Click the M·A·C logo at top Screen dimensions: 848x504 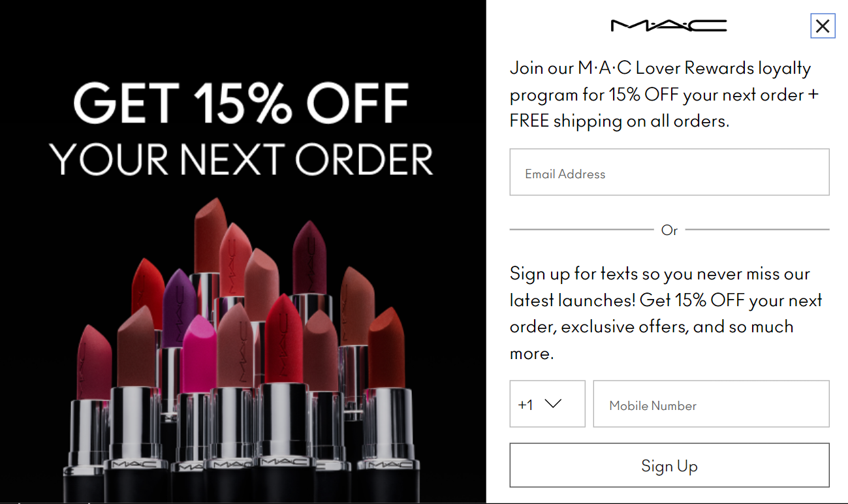(668, 25)
